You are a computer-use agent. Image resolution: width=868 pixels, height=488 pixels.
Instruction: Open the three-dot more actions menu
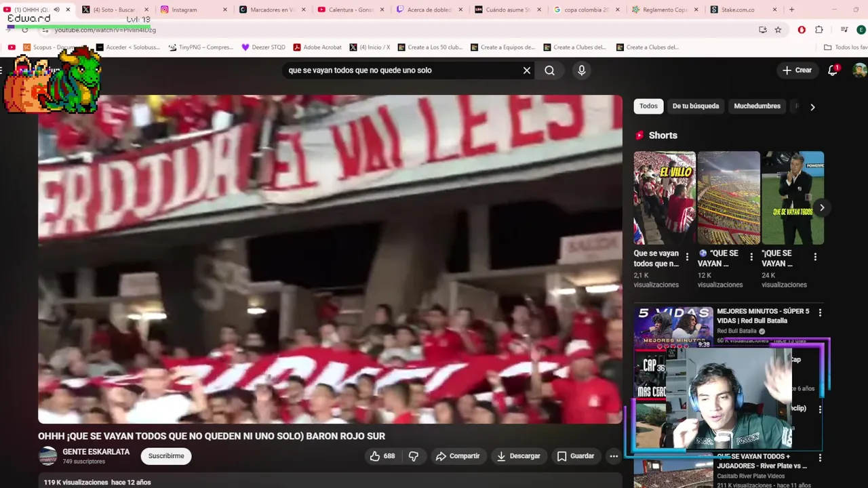tap(614, 456)
